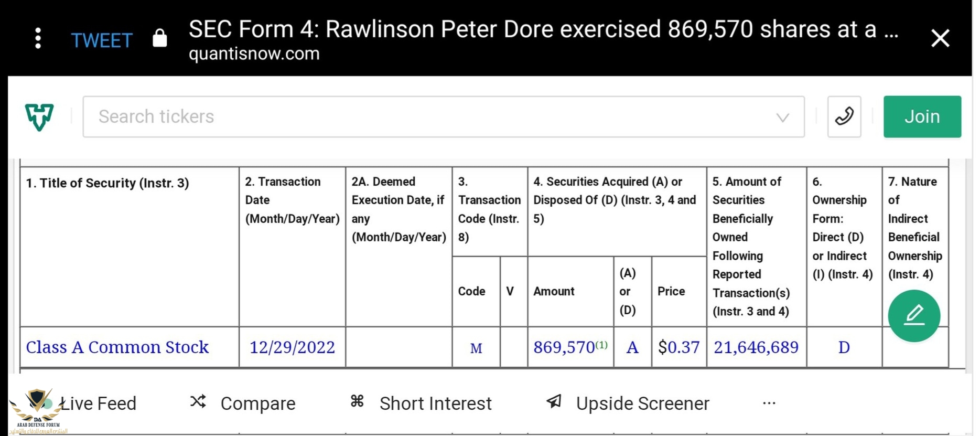Click the Quantisnow logo icon
The height and width of the screenshot is (436, 980).
[x=39, y=116]
